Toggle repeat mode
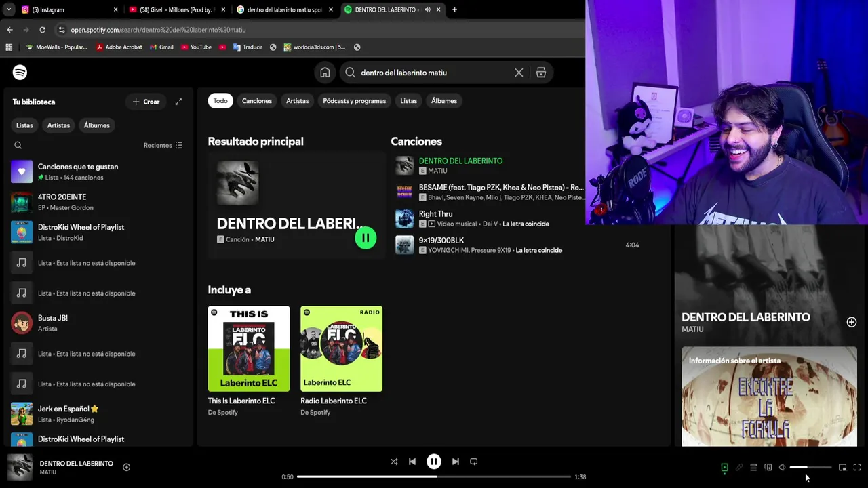Viewport: 868px width, 488px height. (474, 462)
